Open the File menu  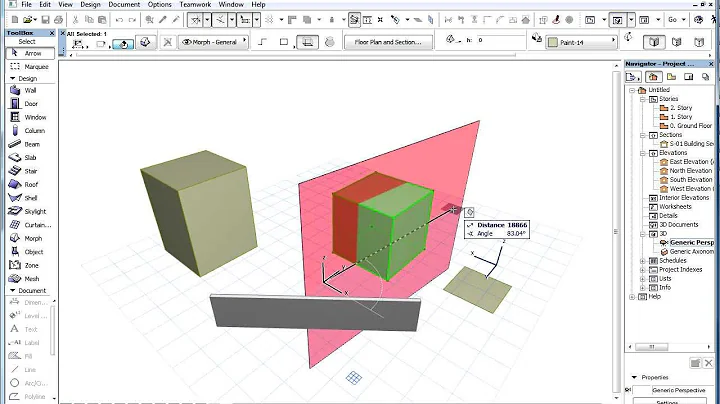pyautogui.click(x=27, y=4)
